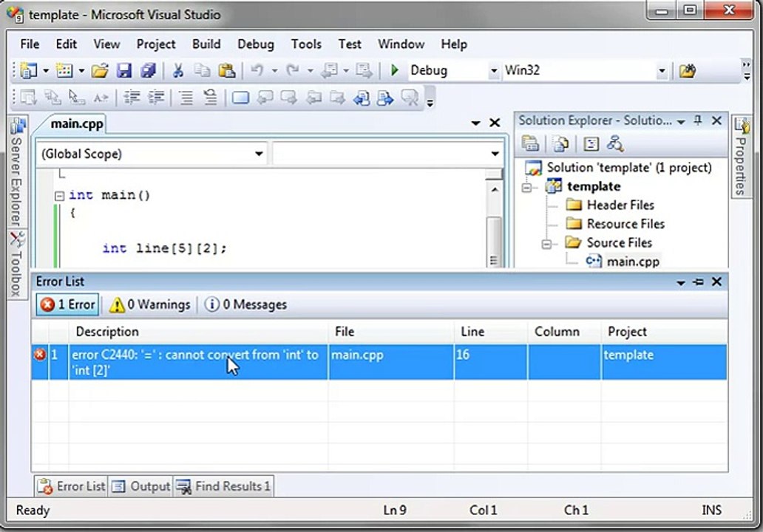Click View Code icon in Solution Explorer

591,144
